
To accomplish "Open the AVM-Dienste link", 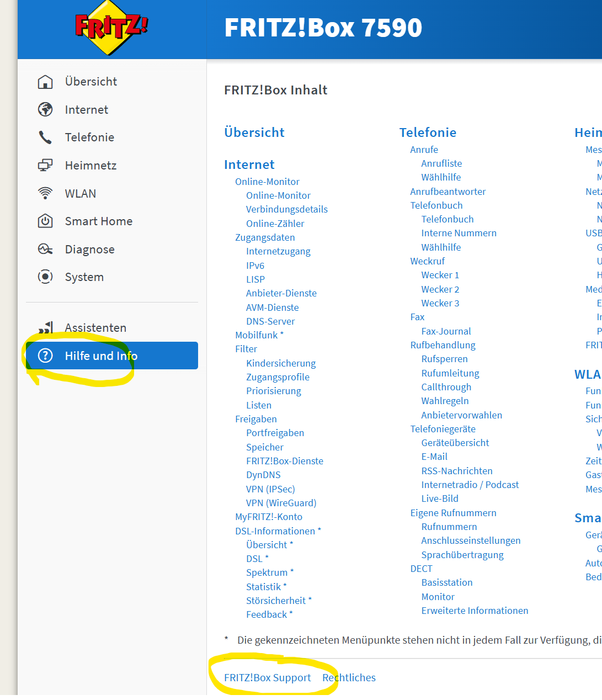I will coord(273,307).
